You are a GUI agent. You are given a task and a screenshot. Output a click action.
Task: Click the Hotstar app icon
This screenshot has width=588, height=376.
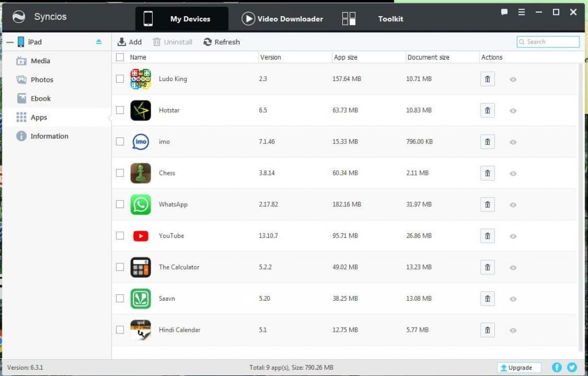point(141,110)
